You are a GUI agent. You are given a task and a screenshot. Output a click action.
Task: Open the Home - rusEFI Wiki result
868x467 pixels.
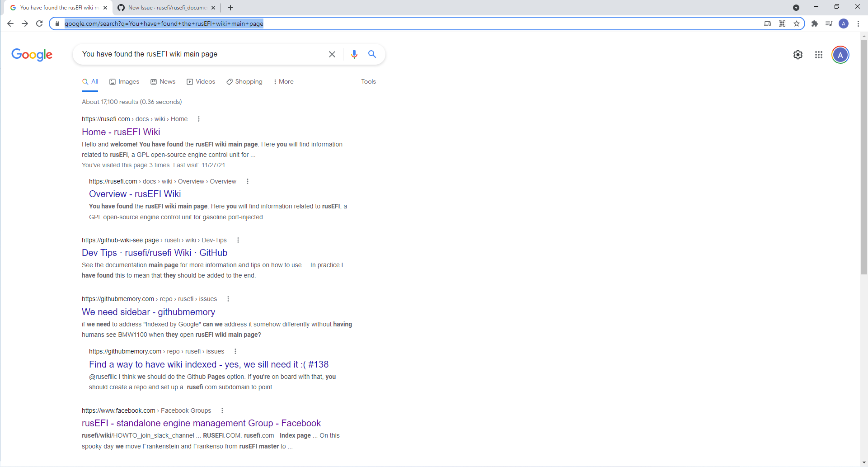coord(121,132)
